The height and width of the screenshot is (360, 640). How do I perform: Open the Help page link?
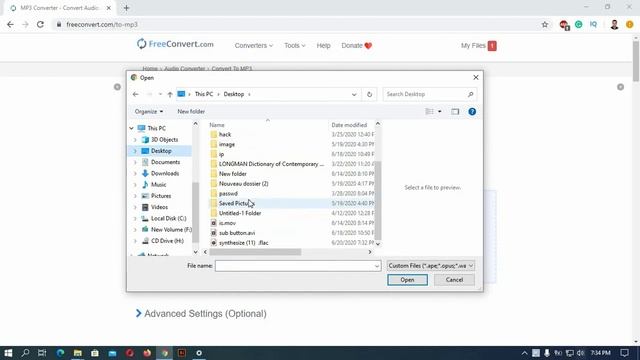(323, 46)
